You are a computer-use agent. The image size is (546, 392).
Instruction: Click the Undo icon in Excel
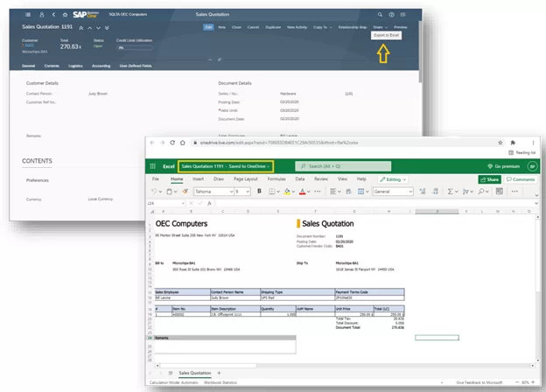point(154,192)
